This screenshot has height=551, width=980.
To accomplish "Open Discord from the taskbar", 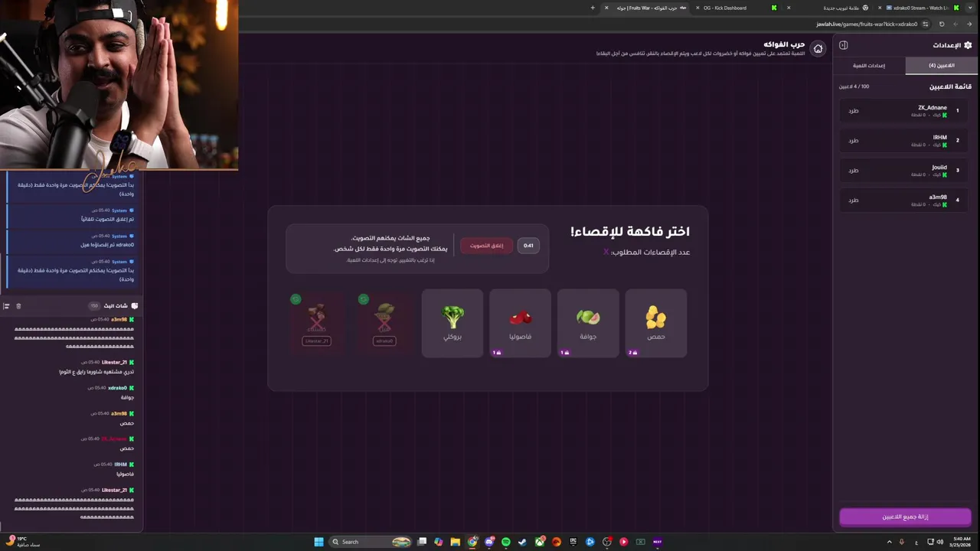I will [x=489, y=542].
